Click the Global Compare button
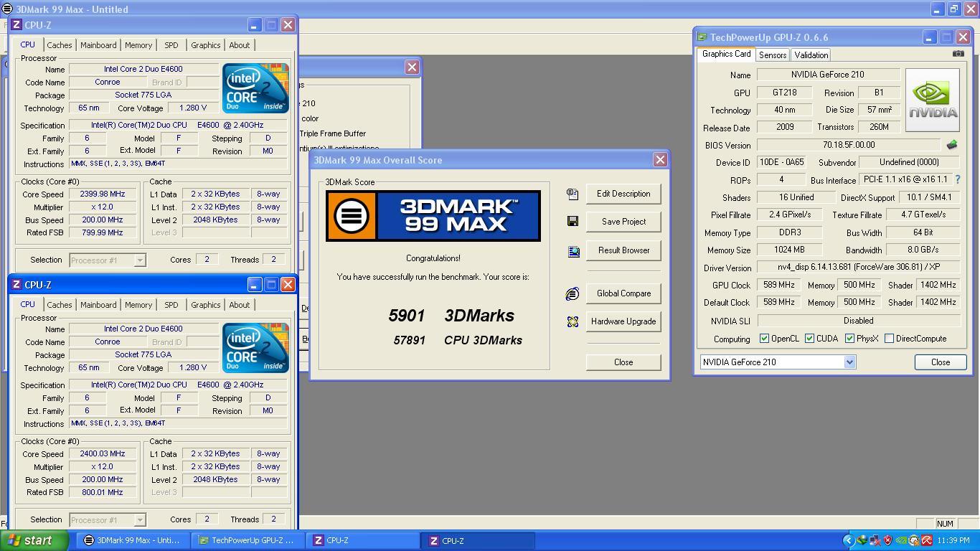Viewport: 980px width, 551px height. click(x=623, y=293)
